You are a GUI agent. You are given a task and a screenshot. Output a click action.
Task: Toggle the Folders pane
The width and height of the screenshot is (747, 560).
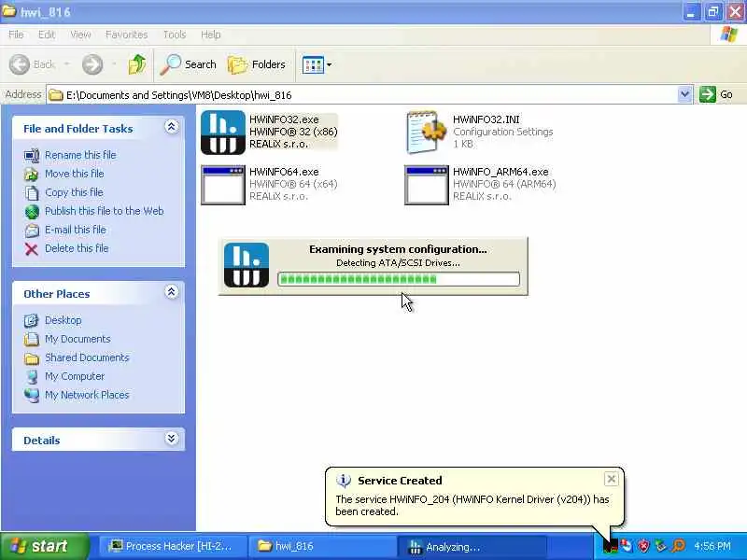pos(256,64)
